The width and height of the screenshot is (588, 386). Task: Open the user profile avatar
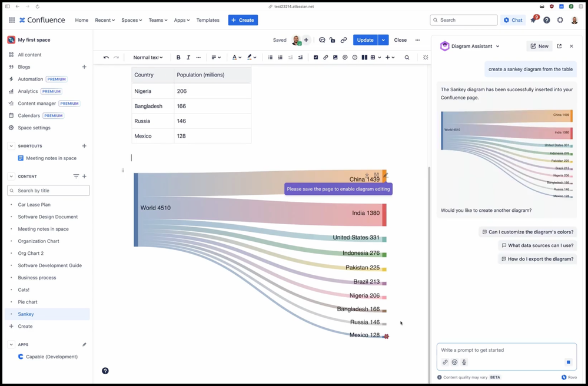(574, 20)
